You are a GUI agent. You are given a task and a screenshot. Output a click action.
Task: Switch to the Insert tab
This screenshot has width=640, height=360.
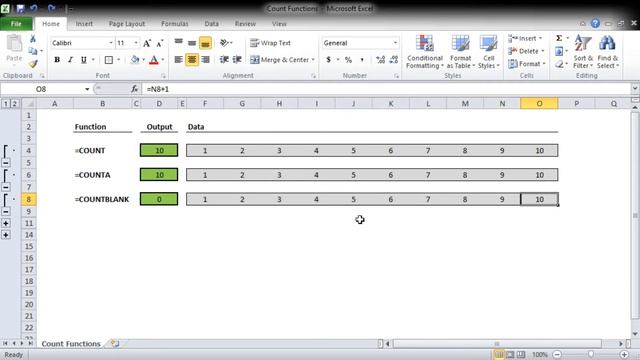(84, 24)
